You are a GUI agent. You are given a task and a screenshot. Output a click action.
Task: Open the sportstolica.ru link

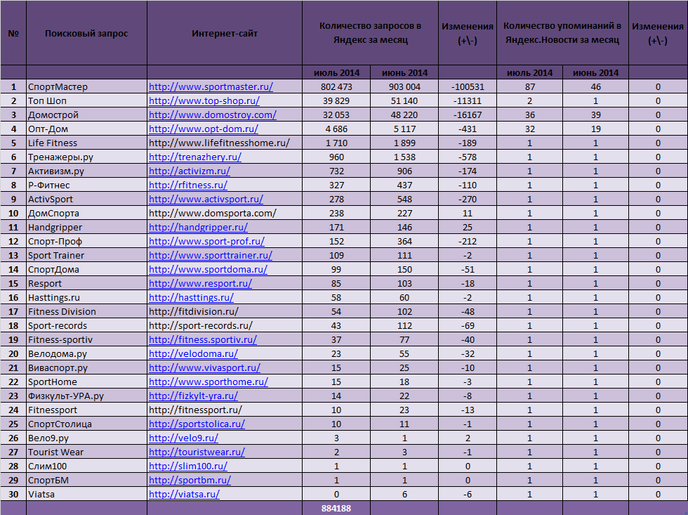click(x=197, y=424)
